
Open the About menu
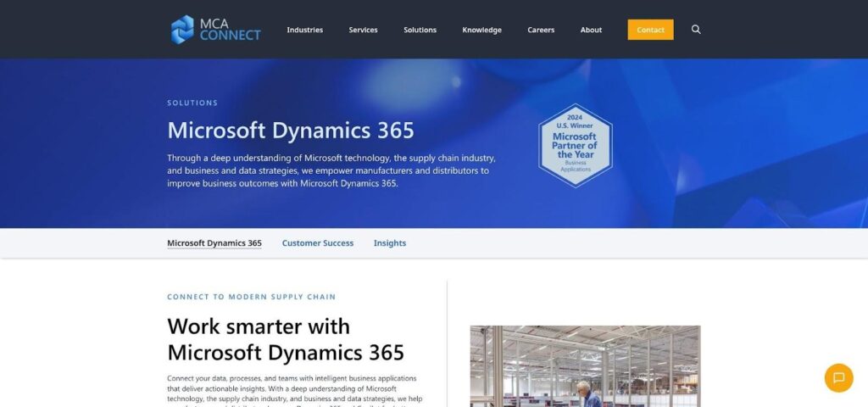[x=591, y=30]
